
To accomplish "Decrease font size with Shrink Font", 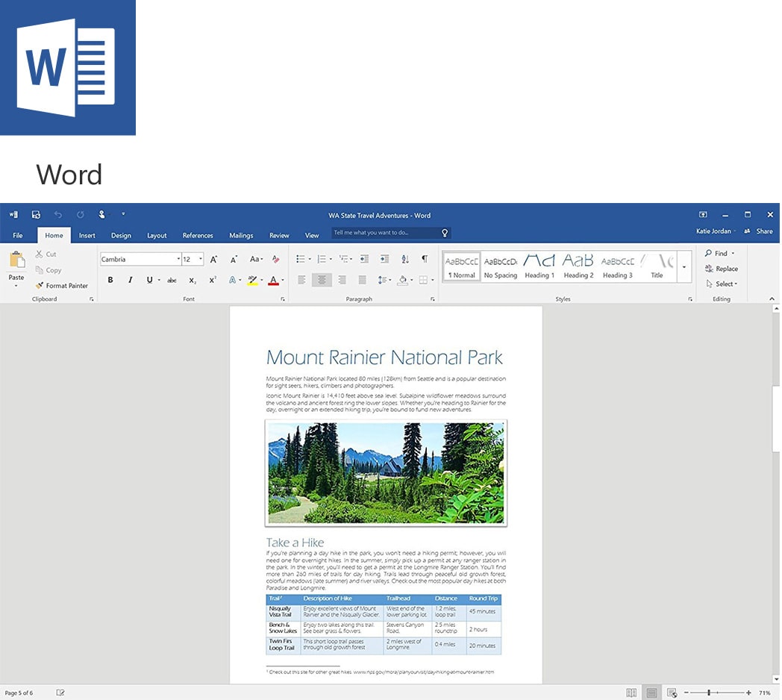I will pyautogui.click(x=234, y=259).
